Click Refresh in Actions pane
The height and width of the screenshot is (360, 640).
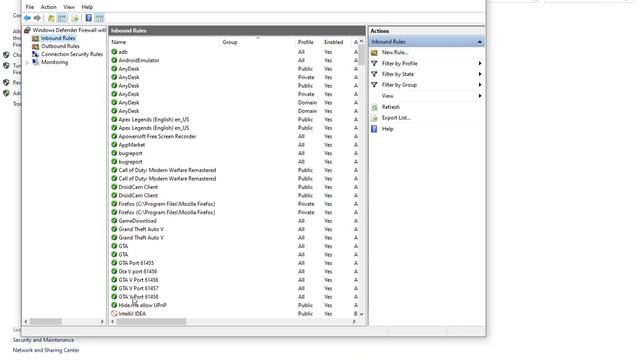point(391,107)
